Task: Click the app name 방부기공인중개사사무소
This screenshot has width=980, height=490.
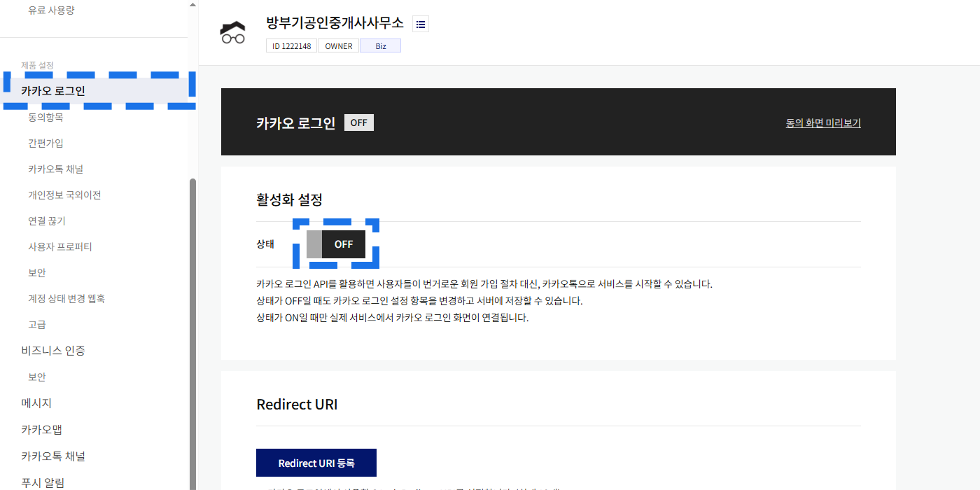Action: pyautogui.click(x=335, y=23)
